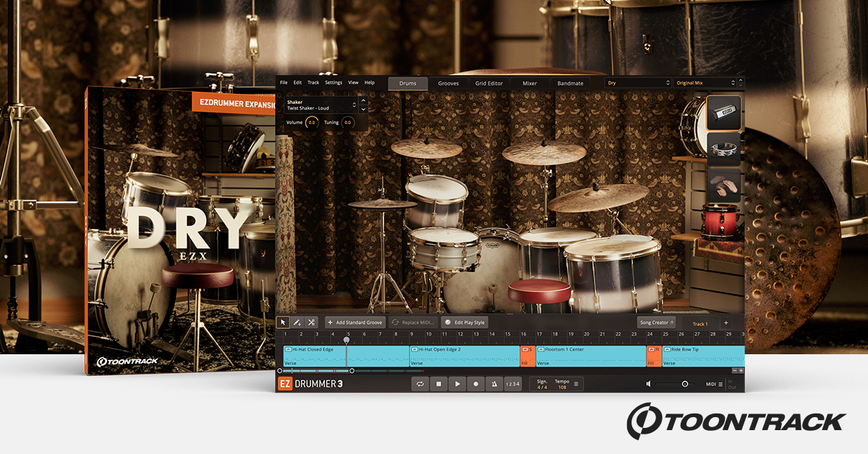Zoom out timeline with minus button
The image size is (868, 454).
734,370
